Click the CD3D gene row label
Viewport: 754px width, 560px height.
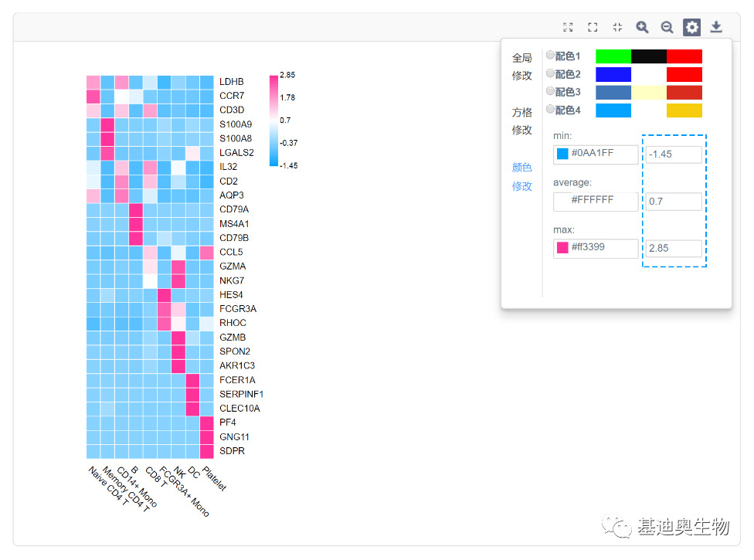tap(232, 110)
